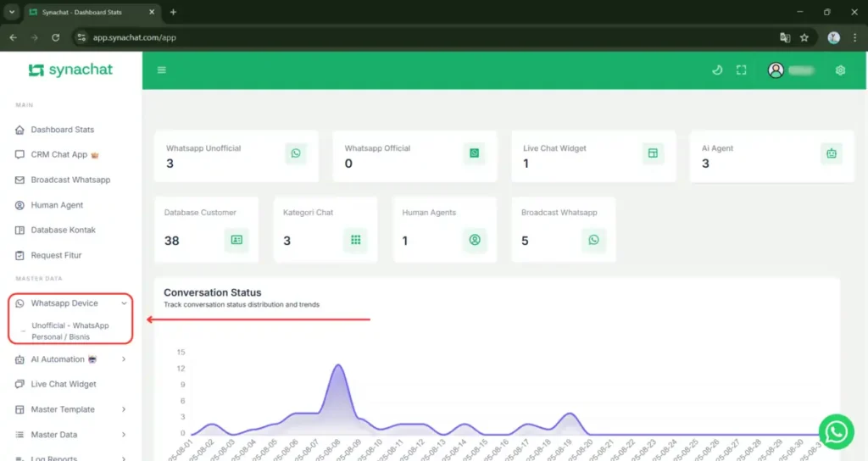
Task: Click the browser forward arrow
Action: pos(34,37)
